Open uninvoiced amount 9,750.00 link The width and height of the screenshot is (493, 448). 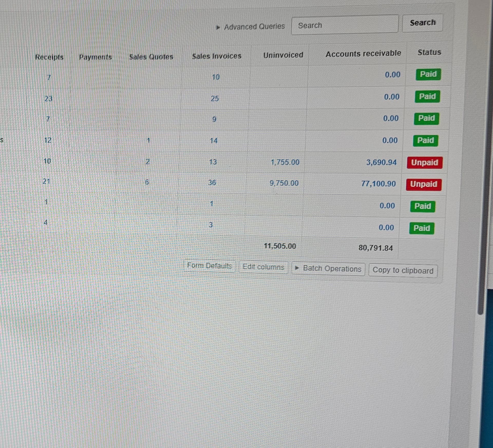click(284, 183)
